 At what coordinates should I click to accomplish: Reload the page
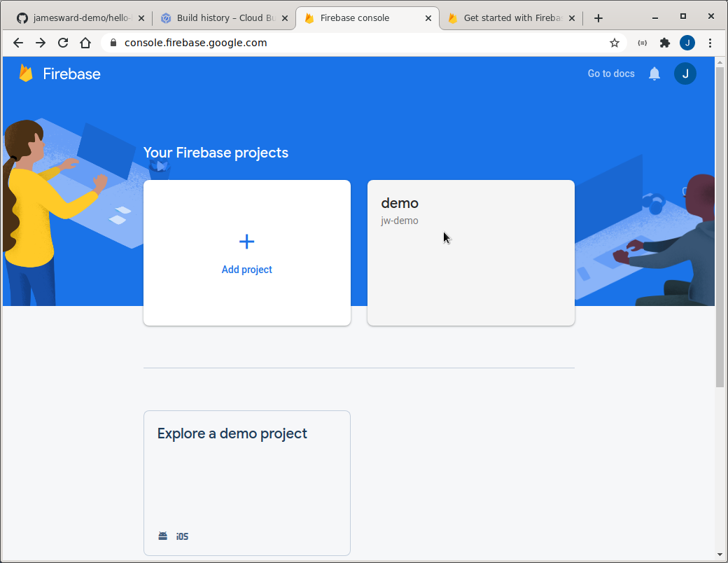[63, 43]
